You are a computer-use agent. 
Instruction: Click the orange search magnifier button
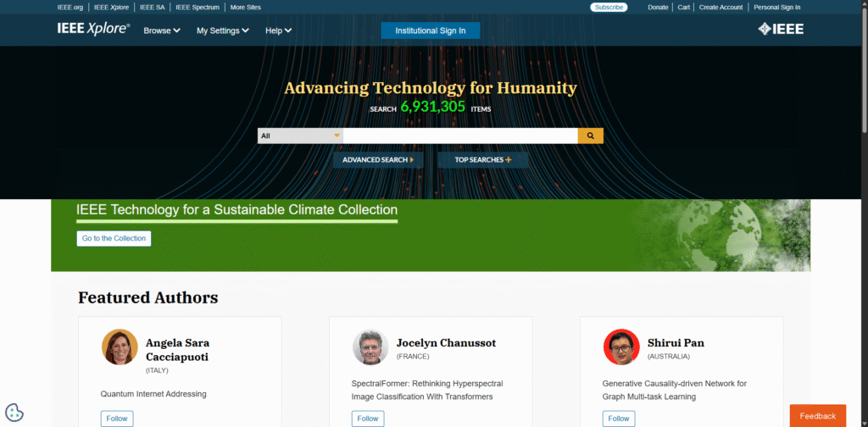(590, 136)
